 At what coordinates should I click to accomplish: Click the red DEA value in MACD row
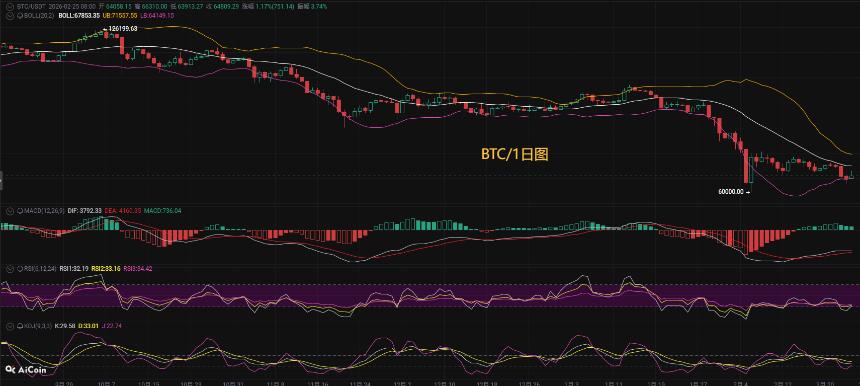point(122,211)
